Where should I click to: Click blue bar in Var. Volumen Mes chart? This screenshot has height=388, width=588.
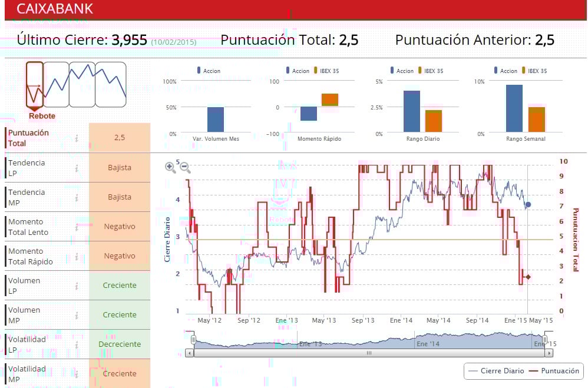216,120
